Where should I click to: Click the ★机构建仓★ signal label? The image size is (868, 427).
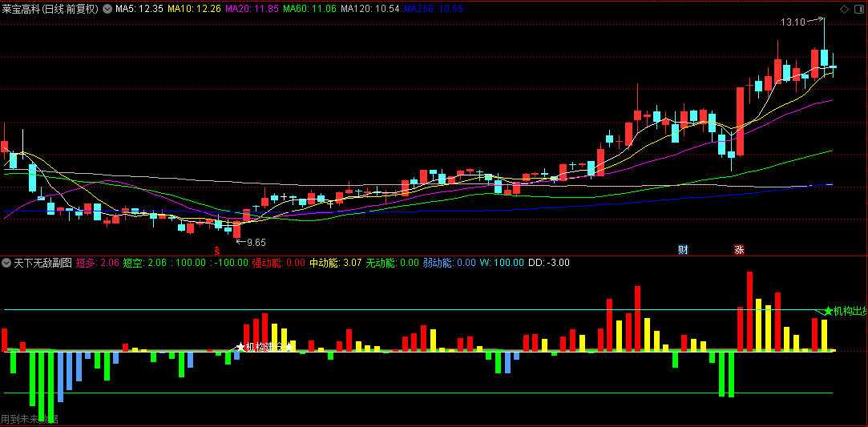[x=264, y=347]
